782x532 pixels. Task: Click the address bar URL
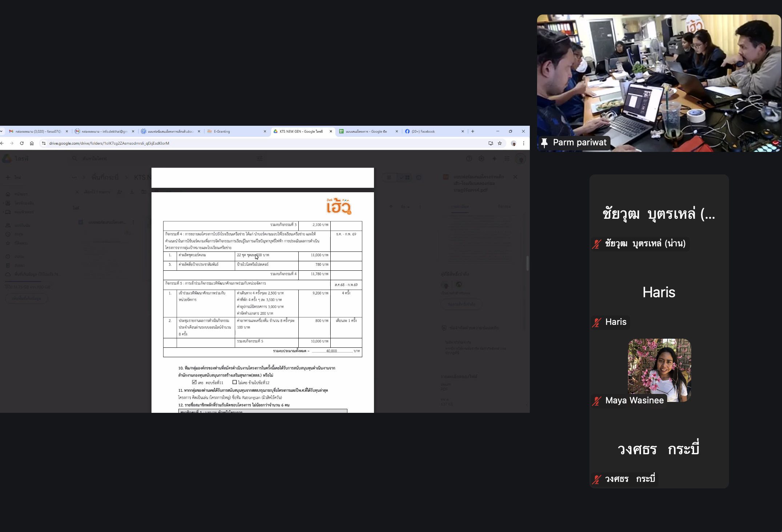[109, 143]
